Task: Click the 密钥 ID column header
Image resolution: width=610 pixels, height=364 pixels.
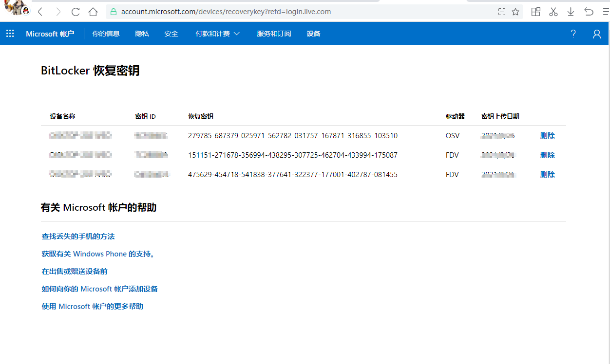Action: coord(145,116)
